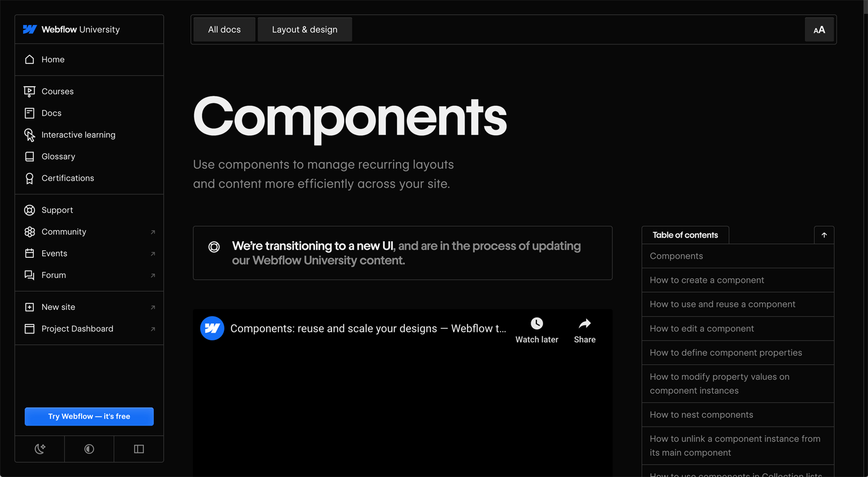Click the Certifications ribbon icon

[x=30, y=179]
